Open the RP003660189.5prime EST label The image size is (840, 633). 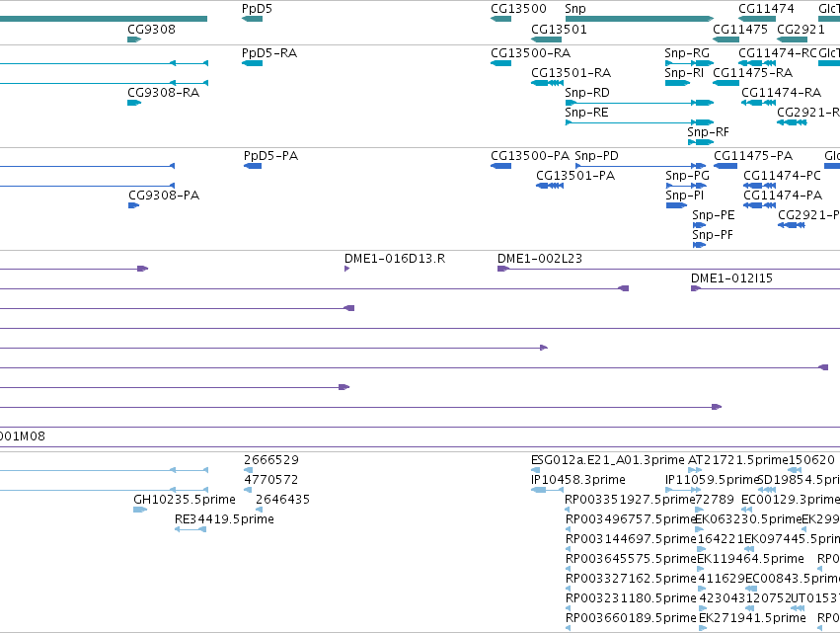[631, 618]
